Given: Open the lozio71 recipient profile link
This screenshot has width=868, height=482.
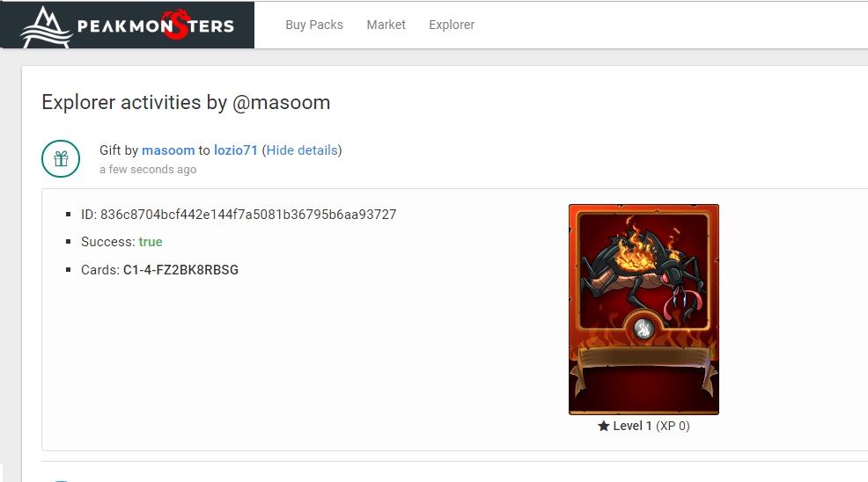Looking at the screenshot, I should click(236, 150).
